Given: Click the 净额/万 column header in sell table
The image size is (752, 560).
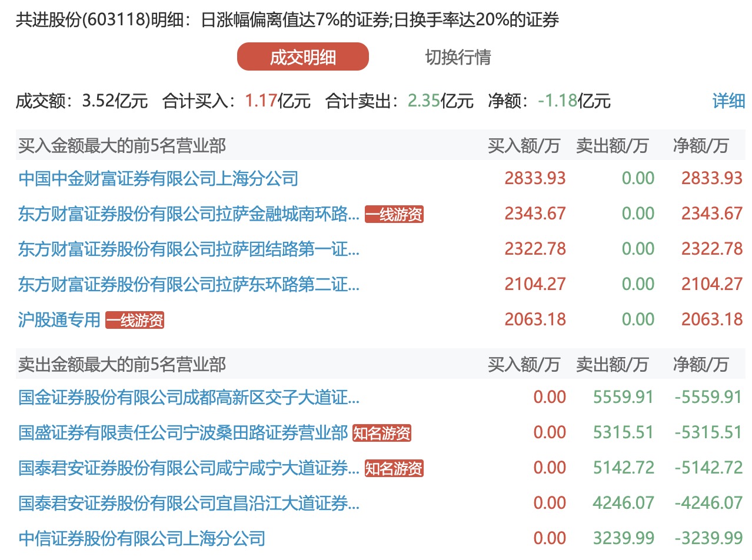Looking at the screenshot, I should [x=700, y=365].
